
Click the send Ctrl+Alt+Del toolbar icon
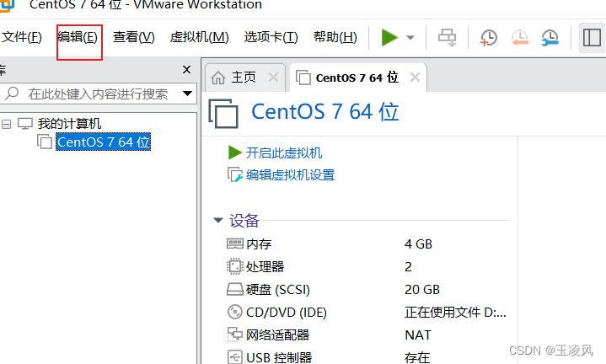pyautogui.click(x=448, y=38)
